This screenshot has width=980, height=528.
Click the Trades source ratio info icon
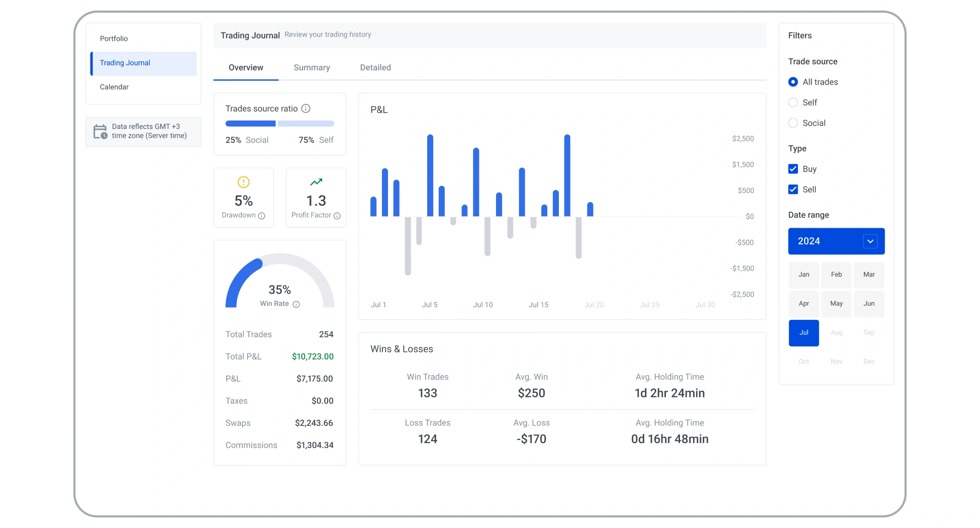(x=306, y=109)
